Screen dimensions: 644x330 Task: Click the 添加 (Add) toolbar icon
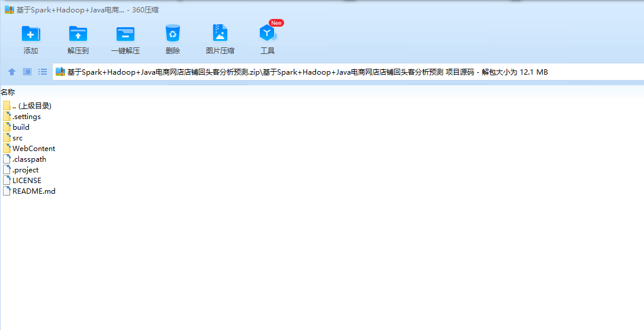pos(31,33)
